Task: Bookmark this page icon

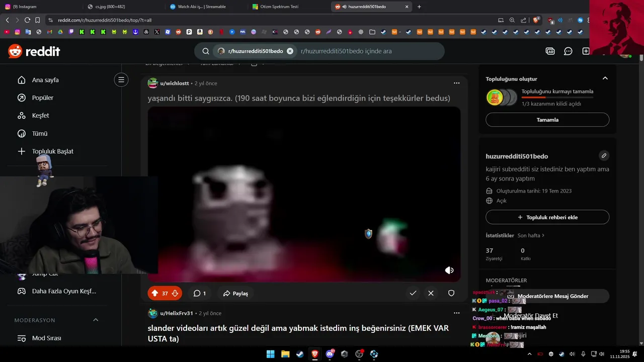Action: (x=37, y=20)
